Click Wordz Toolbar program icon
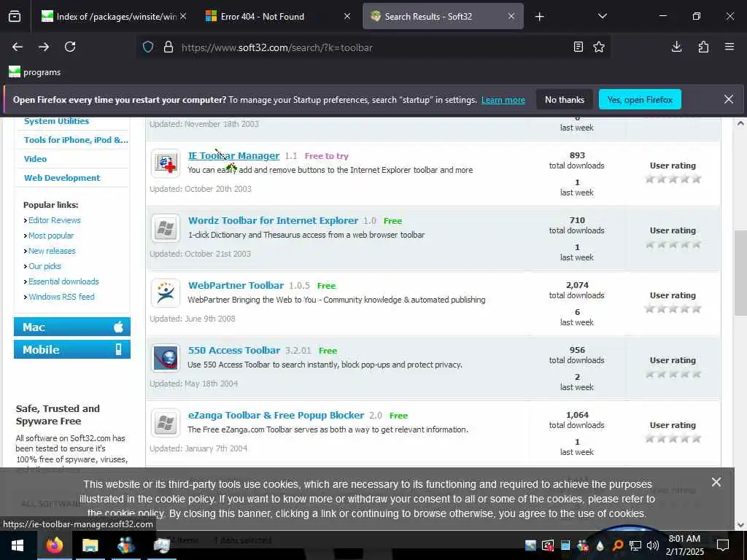Image resolution: width=747 pixels, height=560 pixels. pyautogui.click(x=166, y=228)
